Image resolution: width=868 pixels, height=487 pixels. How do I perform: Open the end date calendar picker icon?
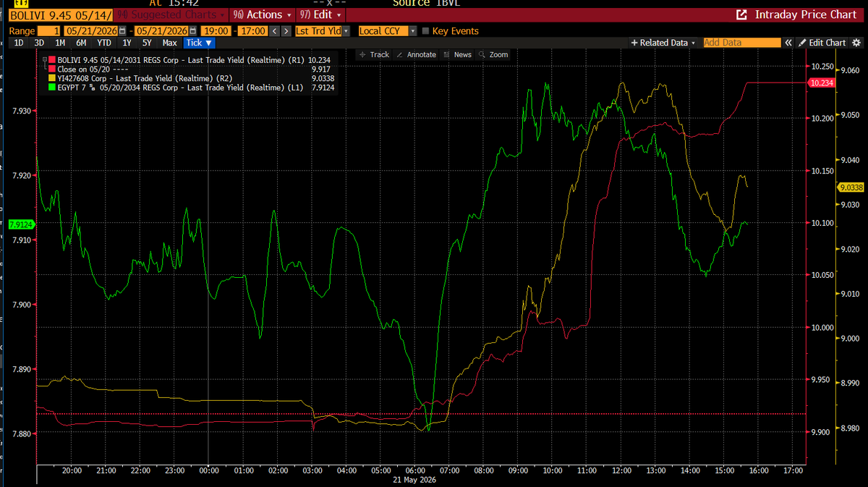(192, 31)
